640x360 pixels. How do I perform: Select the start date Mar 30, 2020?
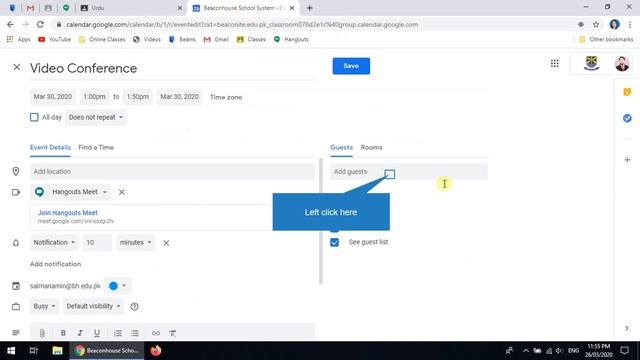click(53, 97)
